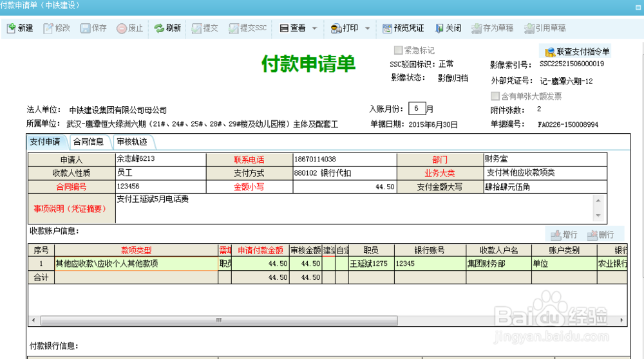The width and height of the screenshot is (644, 359).
Task: Click the 账户类别 column header
Action: (564, 250)
